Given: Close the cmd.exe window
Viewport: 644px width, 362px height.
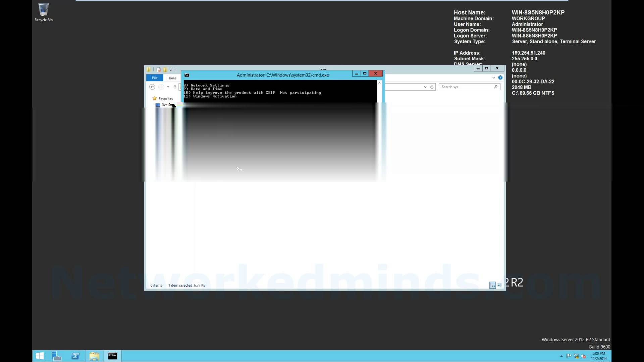Looking at the screenshot, I should click(x=376, y=73).
